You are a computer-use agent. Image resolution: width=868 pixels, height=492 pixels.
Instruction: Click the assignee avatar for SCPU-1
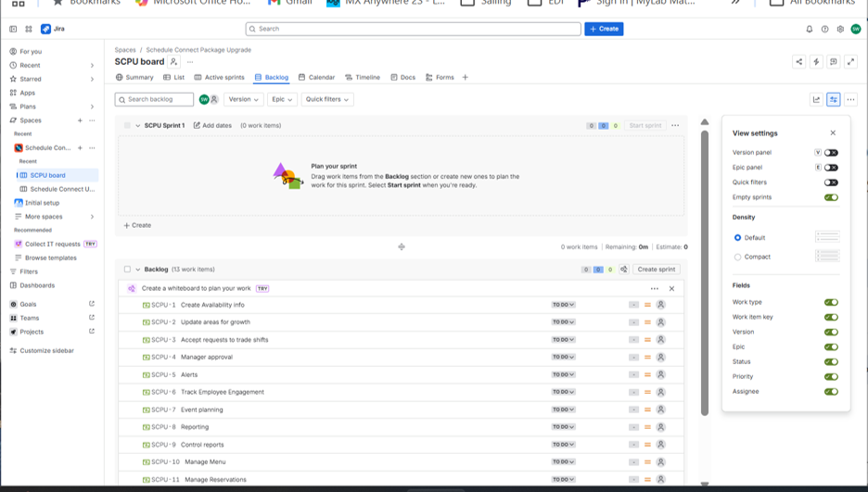click(660, 305)
